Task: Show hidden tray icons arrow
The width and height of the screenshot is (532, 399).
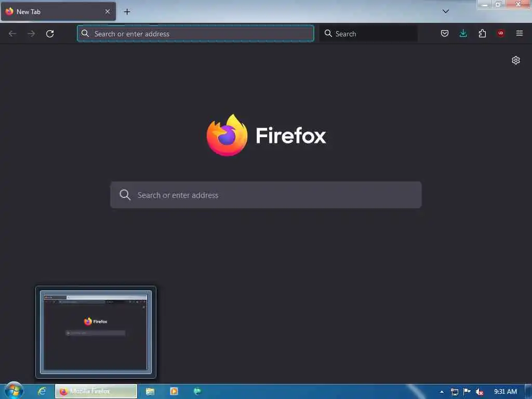Action: [x=442, y=392]
